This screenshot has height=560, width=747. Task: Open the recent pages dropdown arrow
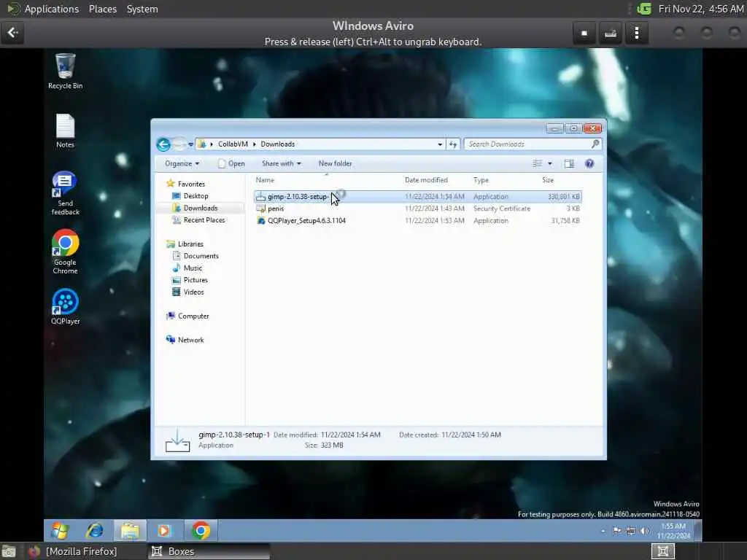pyautogui.click(x=190, y=144)
